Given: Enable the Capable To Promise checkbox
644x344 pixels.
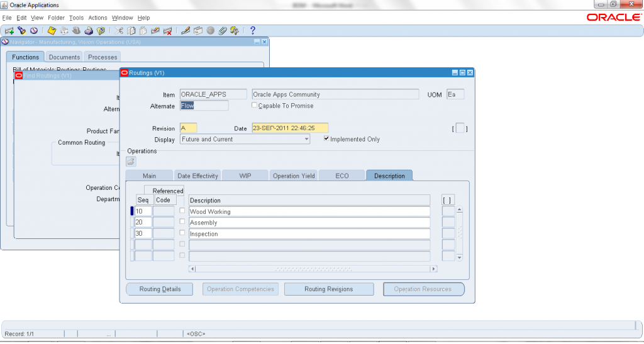Looking at the screenshot, I should coord(255,106).
